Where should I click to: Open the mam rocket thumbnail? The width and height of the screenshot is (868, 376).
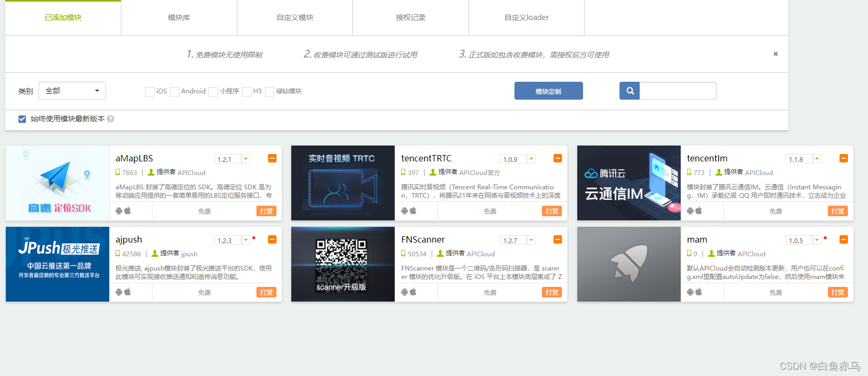(629, 264)
